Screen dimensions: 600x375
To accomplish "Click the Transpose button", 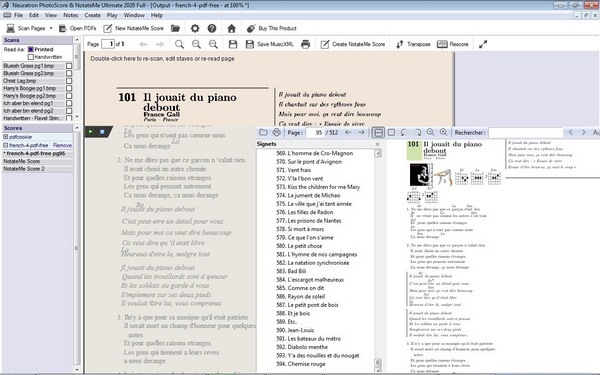I will coord(413,44).
